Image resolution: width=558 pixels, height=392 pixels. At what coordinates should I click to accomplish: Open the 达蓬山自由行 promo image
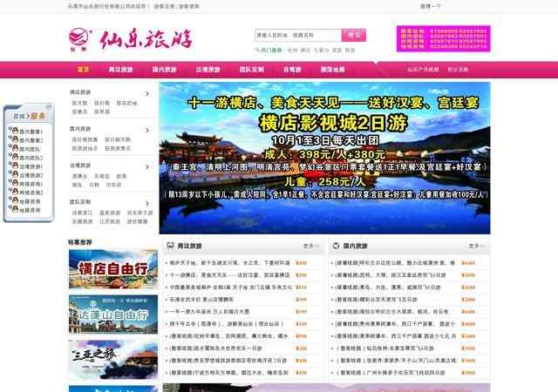(x=113, y=314)
